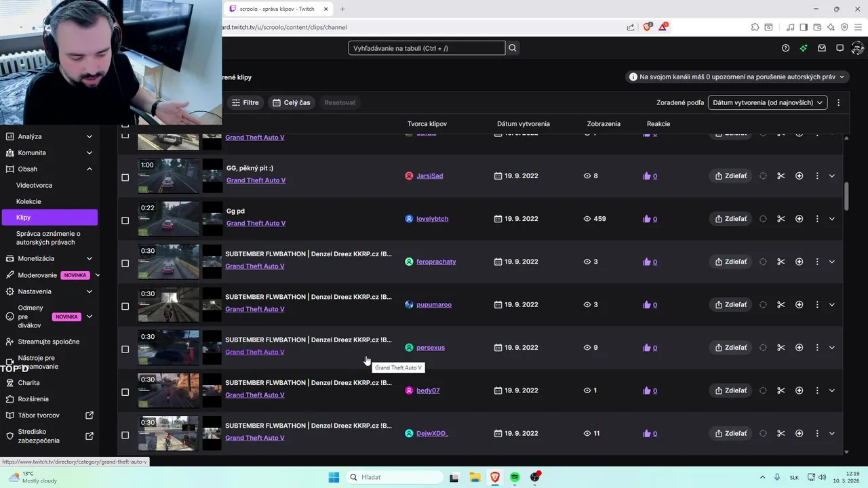Open Rozšírenia in the sidebar

(33, 399)
